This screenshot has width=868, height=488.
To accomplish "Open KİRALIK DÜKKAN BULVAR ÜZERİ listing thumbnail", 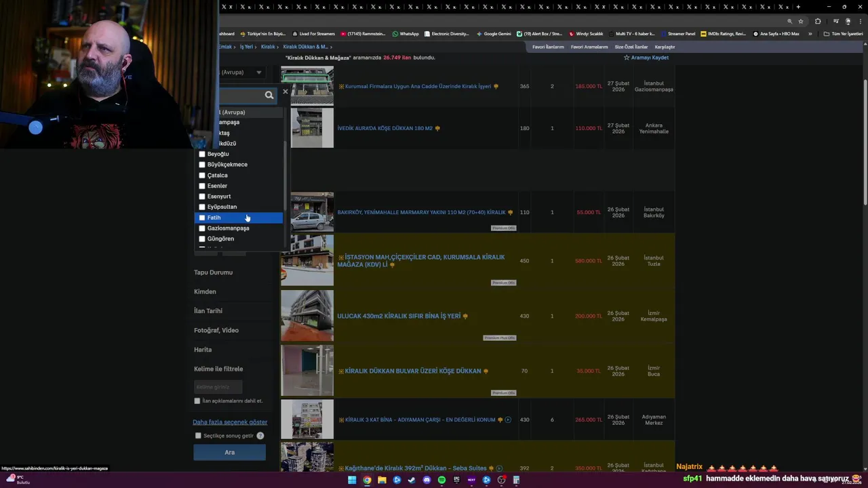I will click(307, 370).
